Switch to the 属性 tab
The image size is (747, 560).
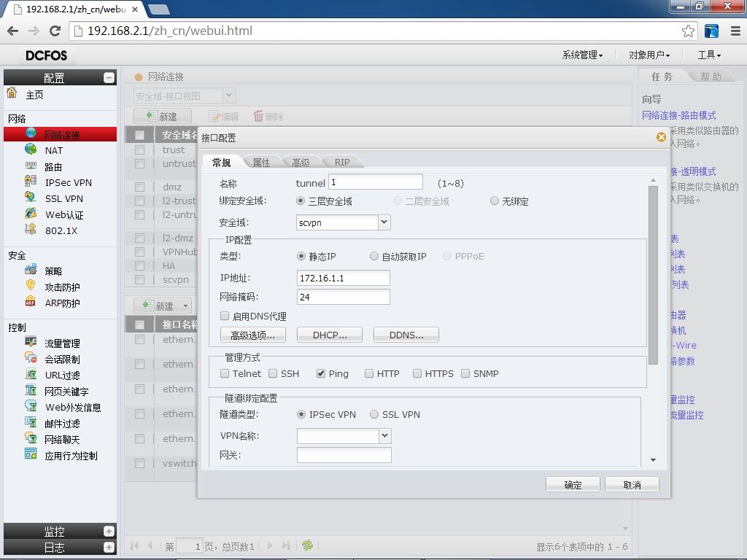pos(261,163)
